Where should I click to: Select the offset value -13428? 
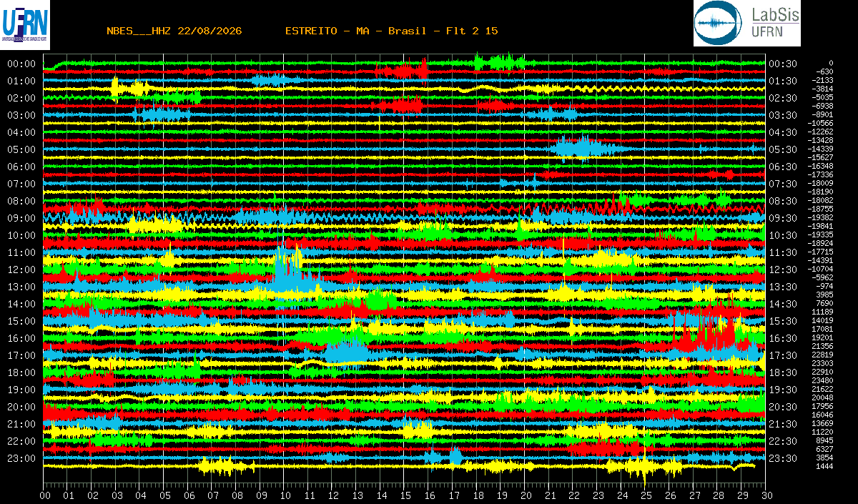pyautogui.click(x=820, y=140)
